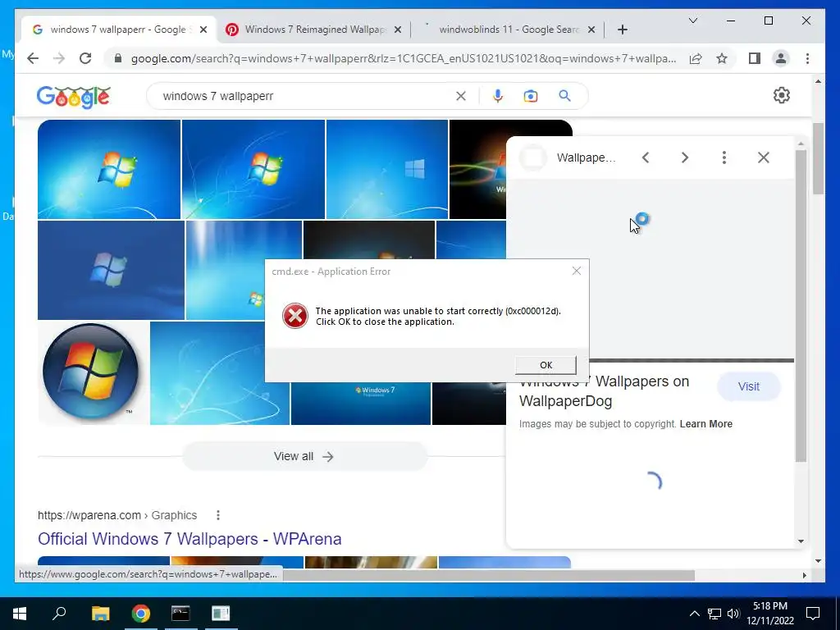Click the page vertical scrollbar thumb
The image size is (840, 630).
pos(818,159)
